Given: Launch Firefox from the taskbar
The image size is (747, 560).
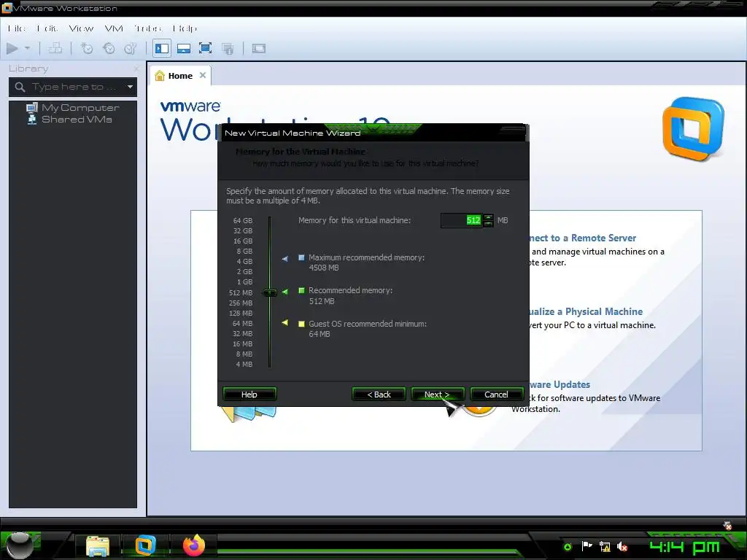Looking at the screenshot, I should [194, 545].
